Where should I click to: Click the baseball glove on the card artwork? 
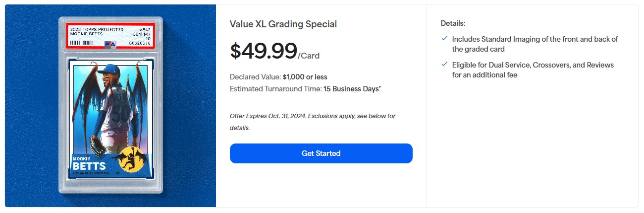point(98,145)
